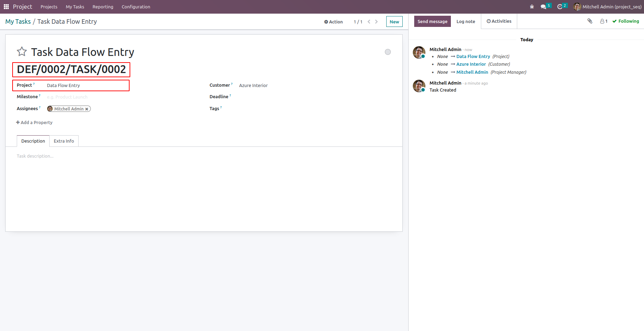Go back to My Tasks breadcrumb
The height and width of the screenshot is (331, 644).
(18, 21)
